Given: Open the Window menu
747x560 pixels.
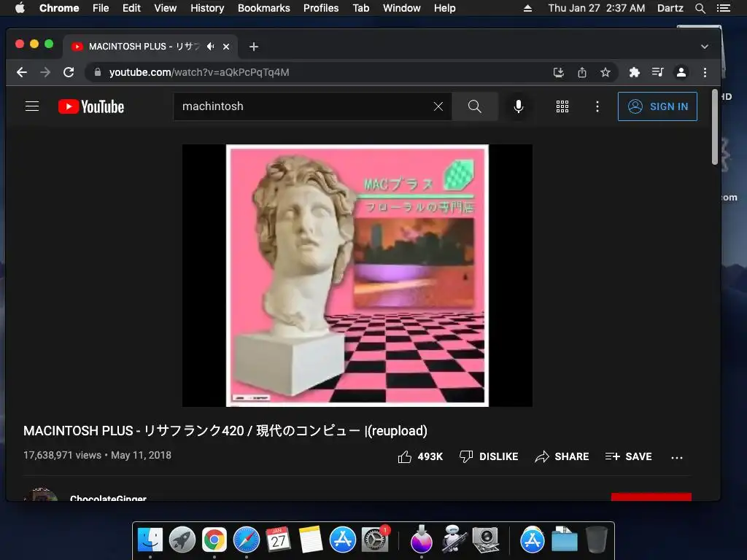Looking at the screenshot, I should coord(402,8).
